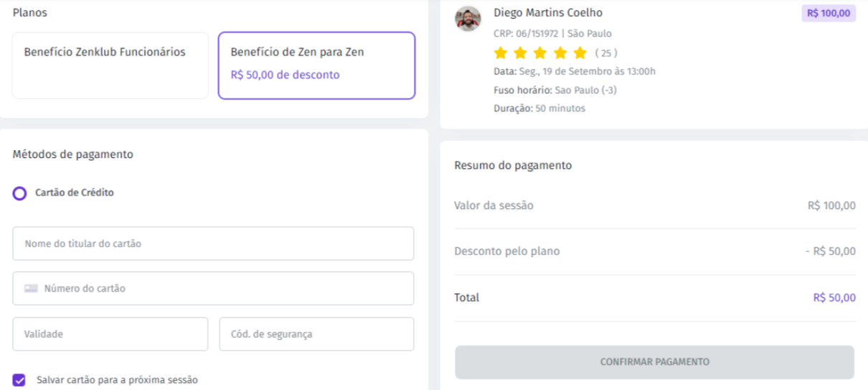
Task: Click the purple R$ 100,00 price badge
Action: point(829,13)
